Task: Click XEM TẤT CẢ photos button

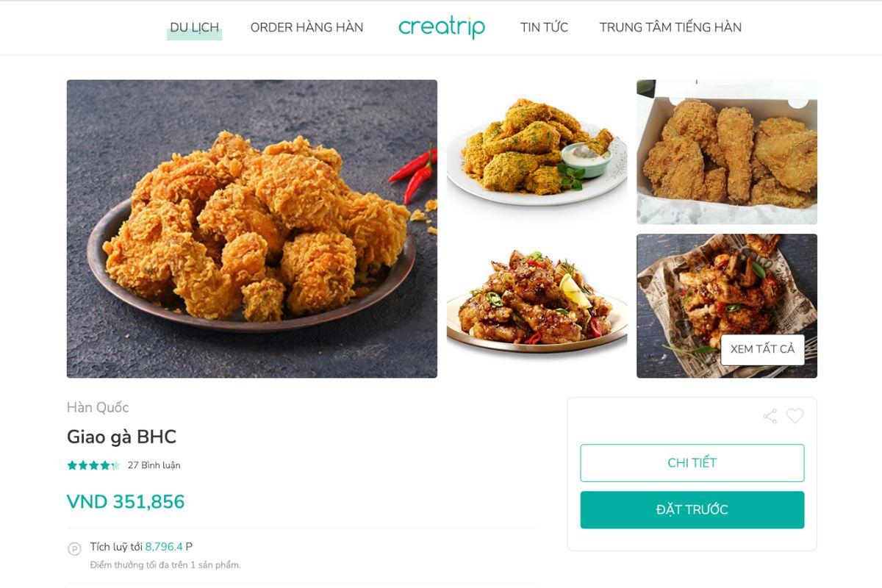Action: pos(762,349)
